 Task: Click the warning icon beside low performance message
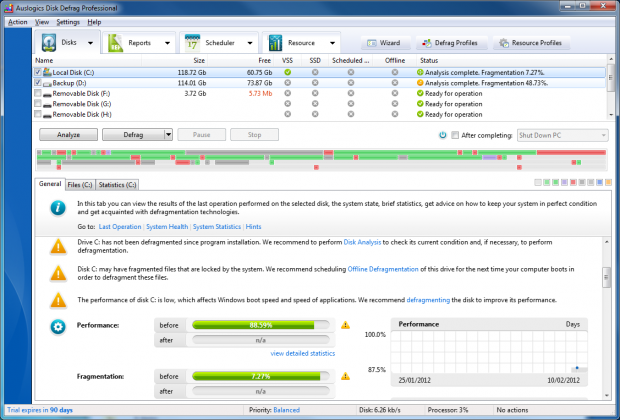point(58,300)
